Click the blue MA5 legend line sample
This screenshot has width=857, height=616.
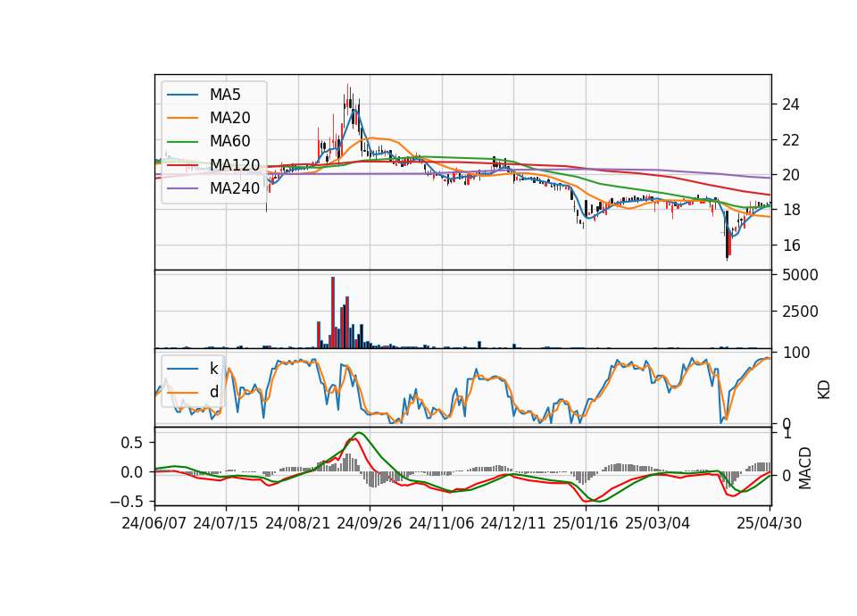click(x=182, y=95)
